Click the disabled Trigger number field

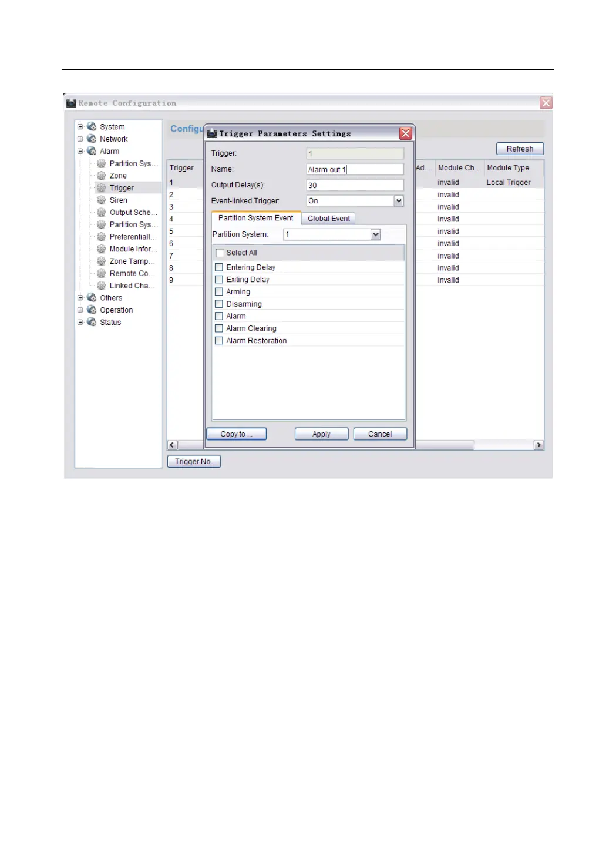pyautogui.click(x=355, y=153)
